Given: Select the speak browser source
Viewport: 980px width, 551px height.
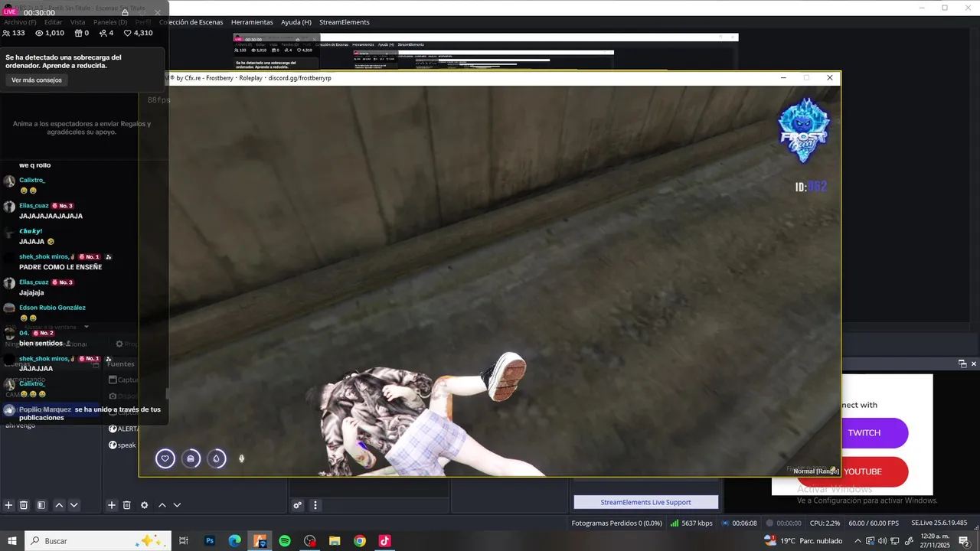Looking at the screenshot, I should tap(122, 445).
